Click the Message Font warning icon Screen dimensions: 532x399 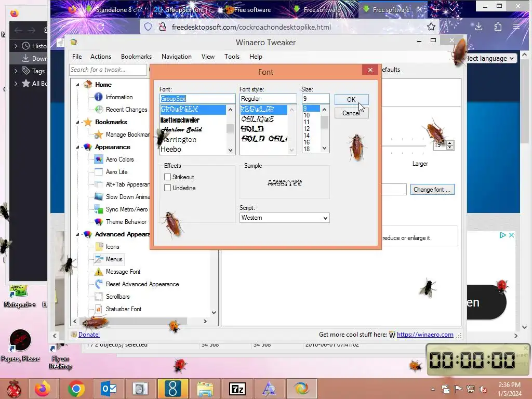point(99,272)
